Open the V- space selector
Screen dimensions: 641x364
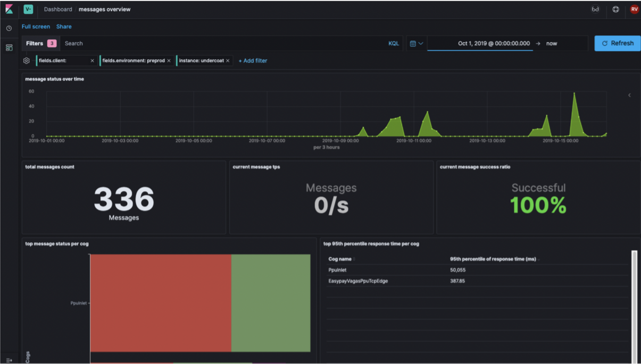point(28,9)
